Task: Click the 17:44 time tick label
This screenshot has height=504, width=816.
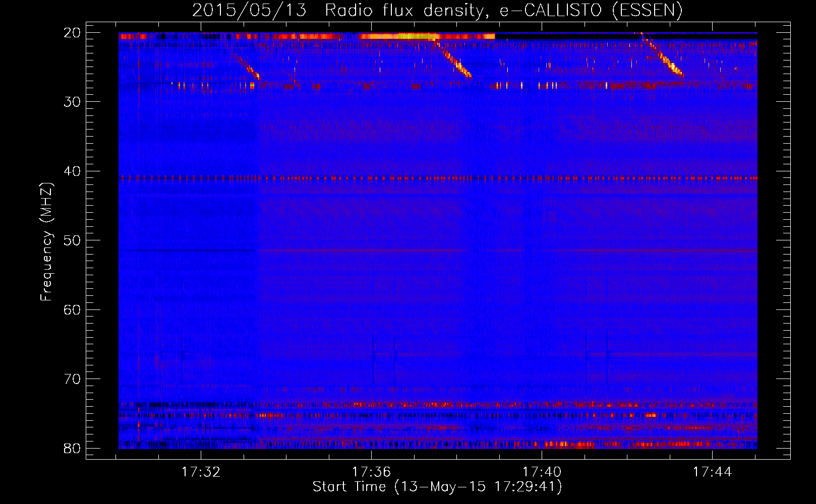Action: click(712, 472)
